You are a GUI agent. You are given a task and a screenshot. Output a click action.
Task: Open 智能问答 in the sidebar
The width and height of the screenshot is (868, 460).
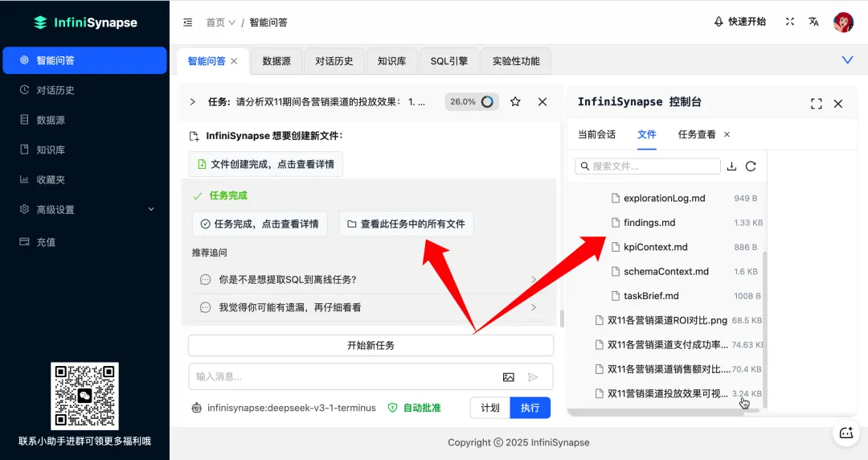(84, 60)
